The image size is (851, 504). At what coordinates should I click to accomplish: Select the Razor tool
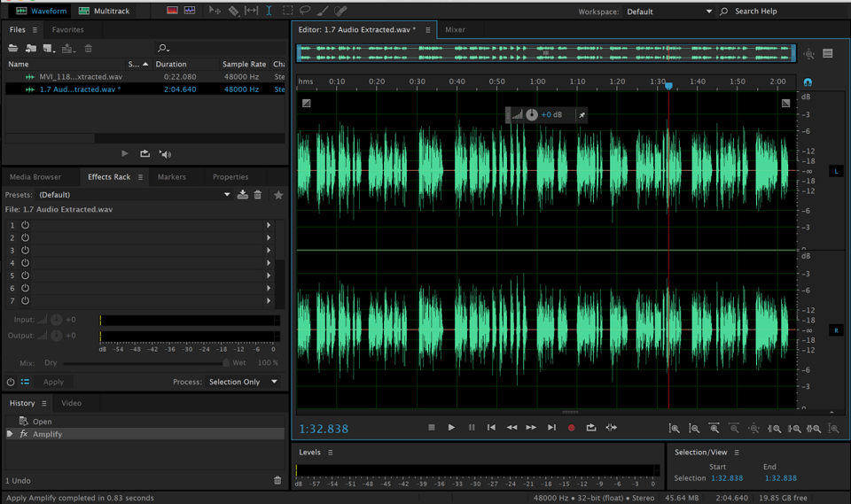233,11
